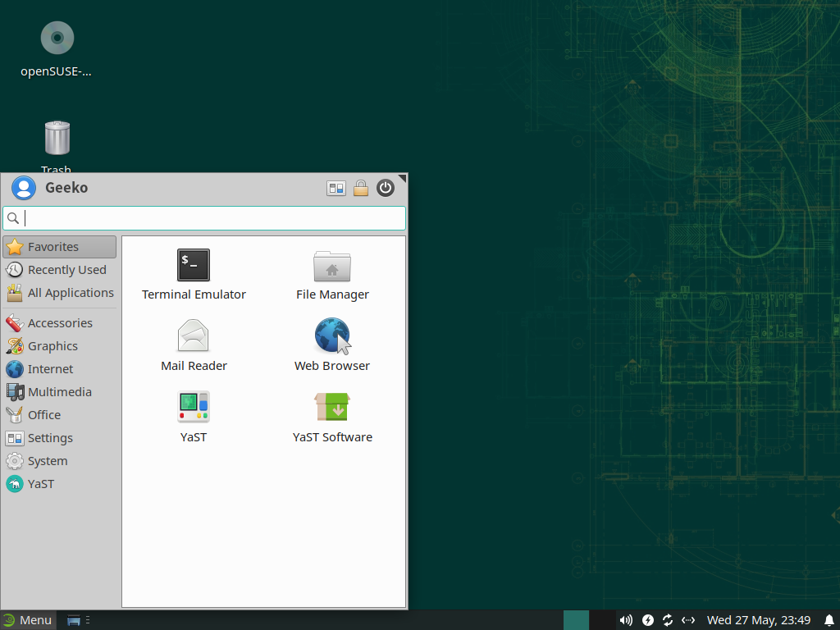Launch the Web Browser globe icon
Screen dimensions: 840x630
[332, 336]
